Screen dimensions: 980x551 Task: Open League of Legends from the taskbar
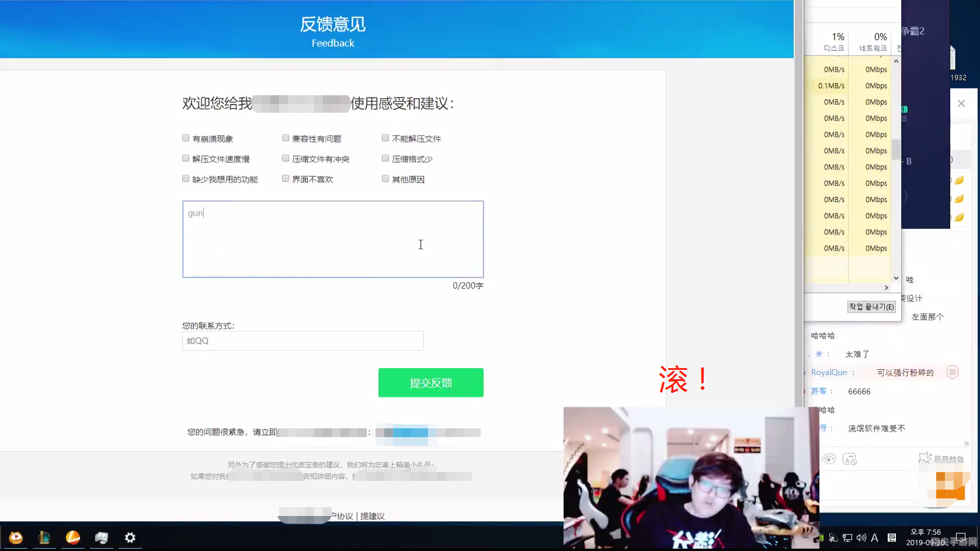tap(44, 538)
